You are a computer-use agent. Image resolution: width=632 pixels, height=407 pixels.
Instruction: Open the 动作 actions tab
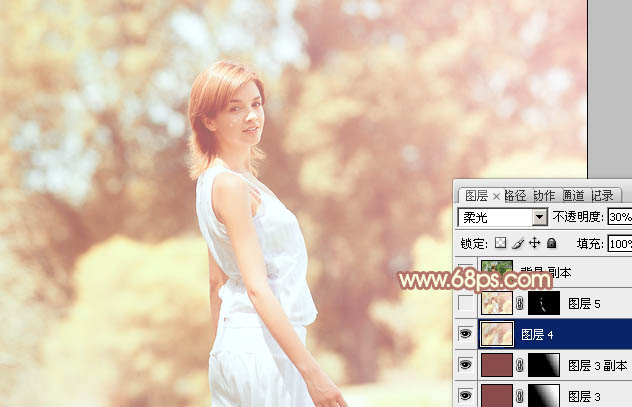click(544, 196)
